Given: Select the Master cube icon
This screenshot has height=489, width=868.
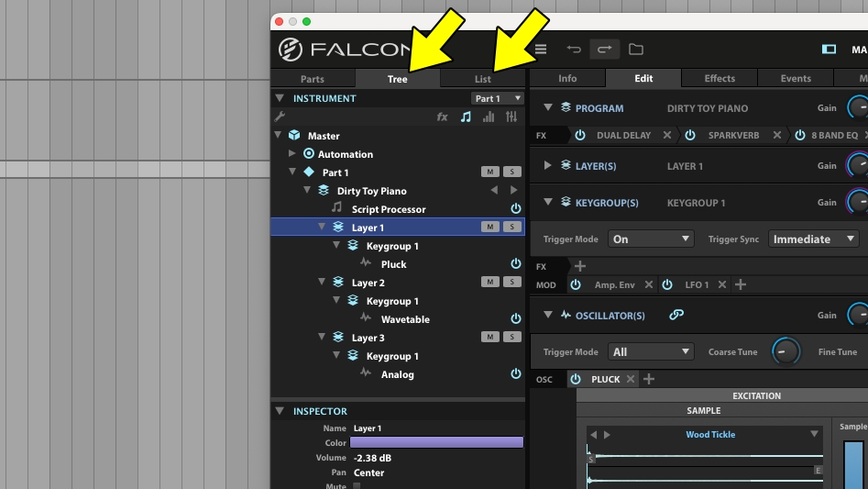Looking at the screenshot, I should coord(294,135).
